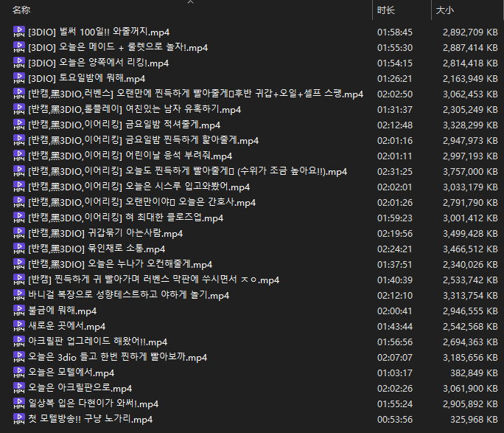504x433 pixels.
Task: Select the file name with duration 02:02:26
Action: click(x=80, y=388)
